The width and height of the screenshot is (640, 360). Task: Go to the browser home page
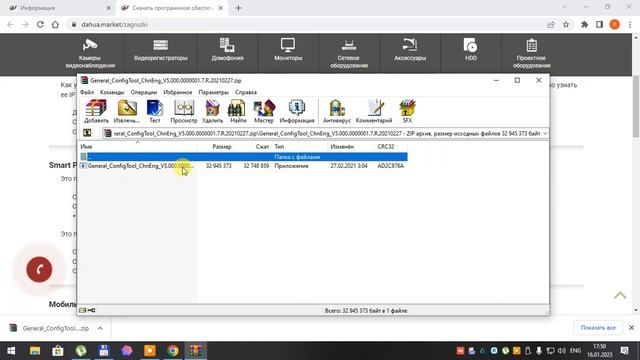pos(55,24)
